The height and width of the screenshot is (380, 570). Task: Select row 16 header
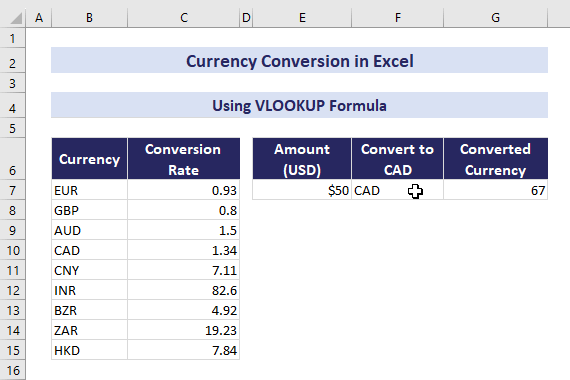point(13,370)
